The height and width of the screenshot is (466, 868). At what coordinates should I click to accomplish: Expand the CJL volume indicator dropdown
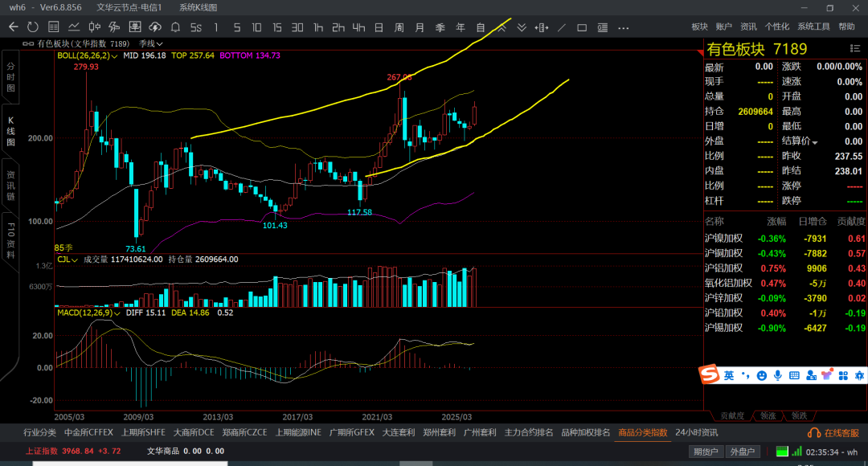click(67, 259)
